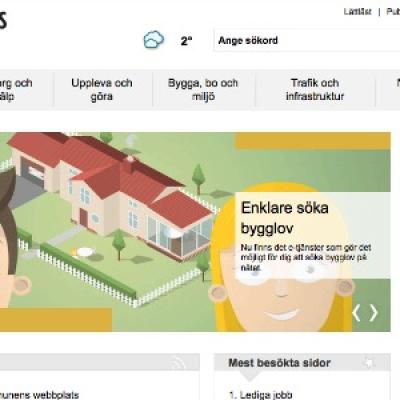Click the cloudy weather icon
Image resolution: width=400 pixels, height=400 pixels.
coord(154,39)
